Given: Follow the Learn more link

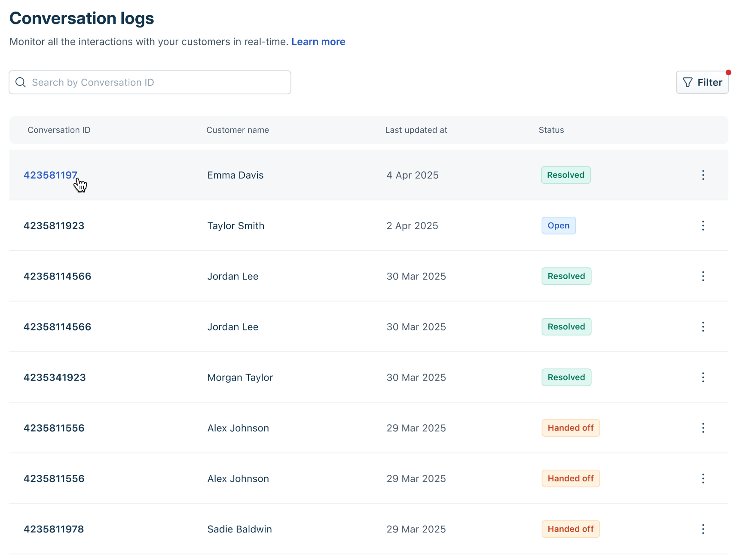Looking at the screenshot, I should pyautogui.click(x=318, y=42).
